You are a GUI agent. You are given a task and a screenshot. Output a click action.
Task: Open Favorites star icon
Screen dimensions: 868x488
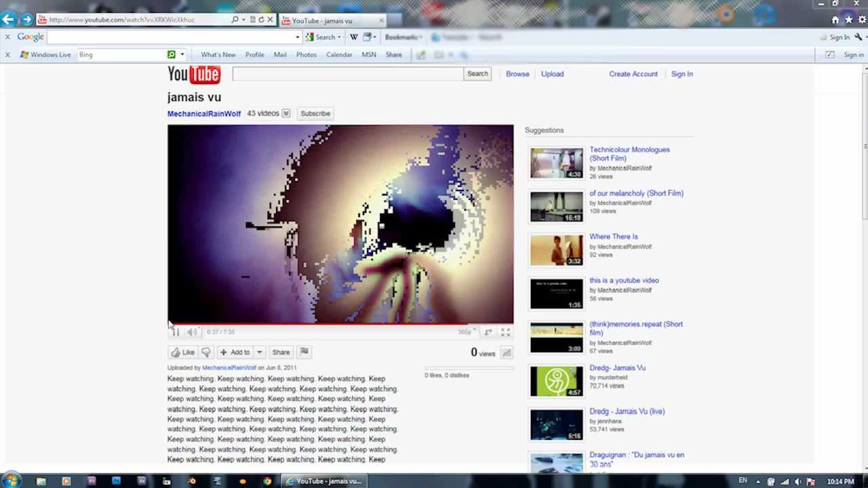click(x=848, y=20)
